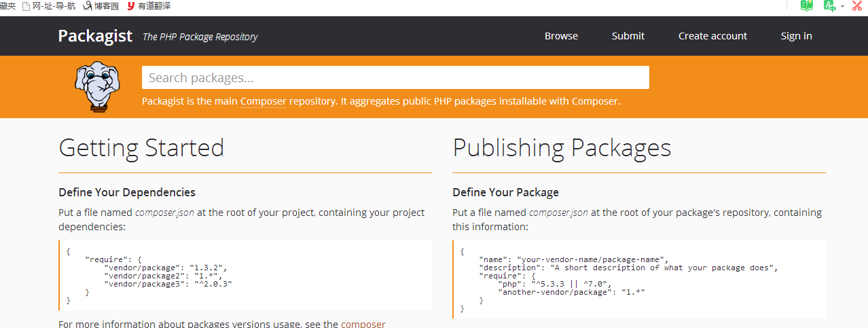868x328 pixels.
Task: Click the "name": "your-vendor-name/package-name" code line
Action: [573, 259]
